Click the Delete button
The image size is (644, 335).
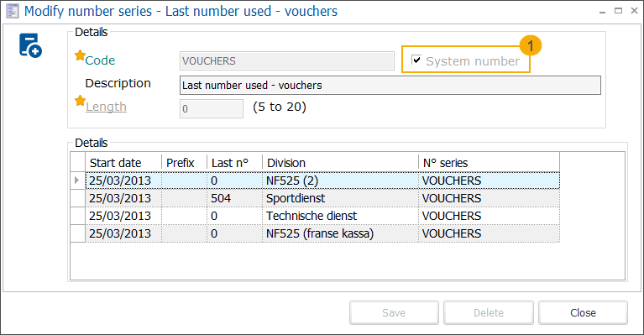(489, 313)
